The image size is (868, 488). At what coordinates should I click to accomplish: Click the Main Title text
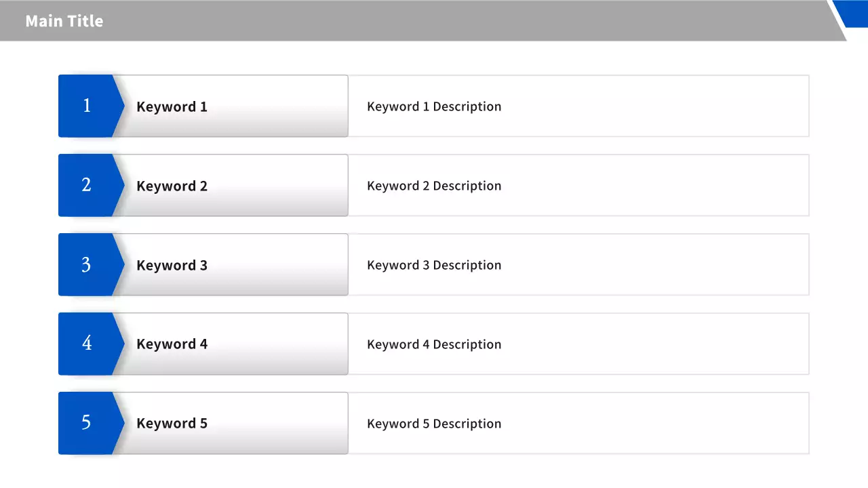[64, 21]
